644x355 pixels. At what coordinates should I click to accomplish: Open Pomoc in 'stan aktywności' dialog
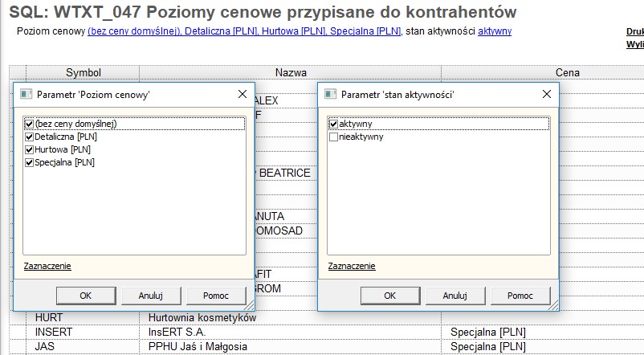[x=520, y=296]
